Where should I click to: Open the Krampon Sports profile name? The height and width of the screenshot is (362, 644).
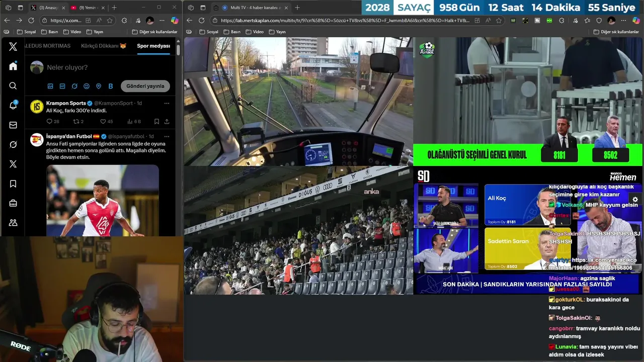(x=66, y=103)
